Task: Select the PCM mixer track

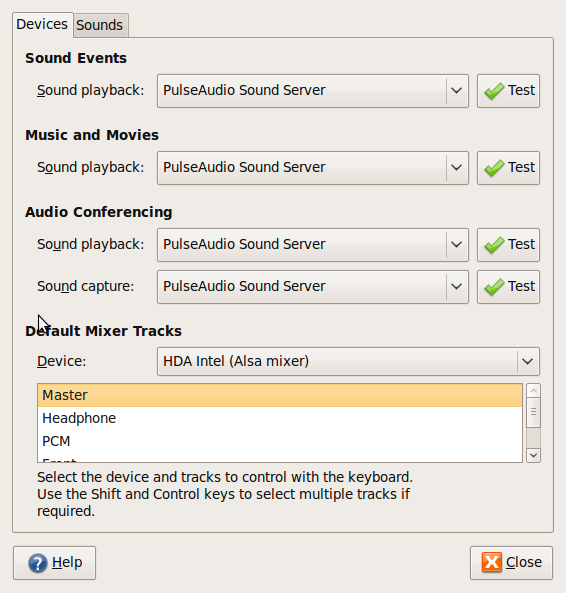Action: click(x=280, y=441)
